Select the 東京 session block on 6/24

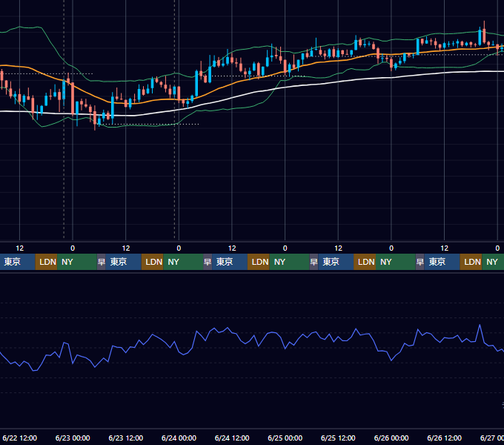click(230, 262)
